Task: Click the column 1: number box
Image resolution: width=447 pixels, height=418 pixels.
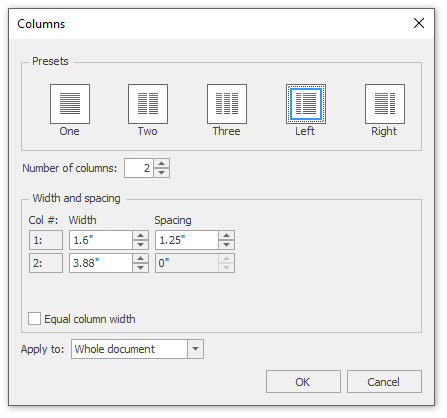Action: (46, 240)
